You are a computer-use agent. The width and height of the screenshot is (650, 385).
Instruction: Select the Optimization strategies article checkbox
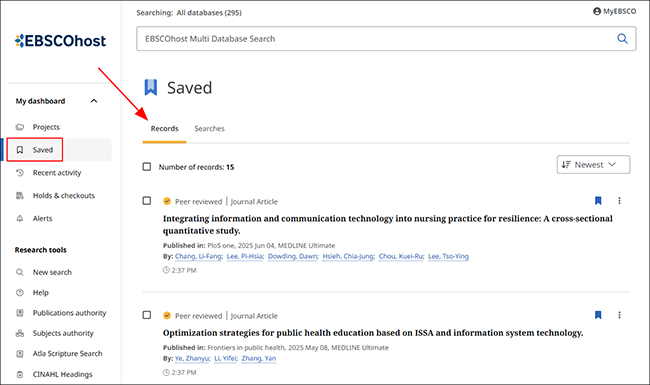(147, 315)
